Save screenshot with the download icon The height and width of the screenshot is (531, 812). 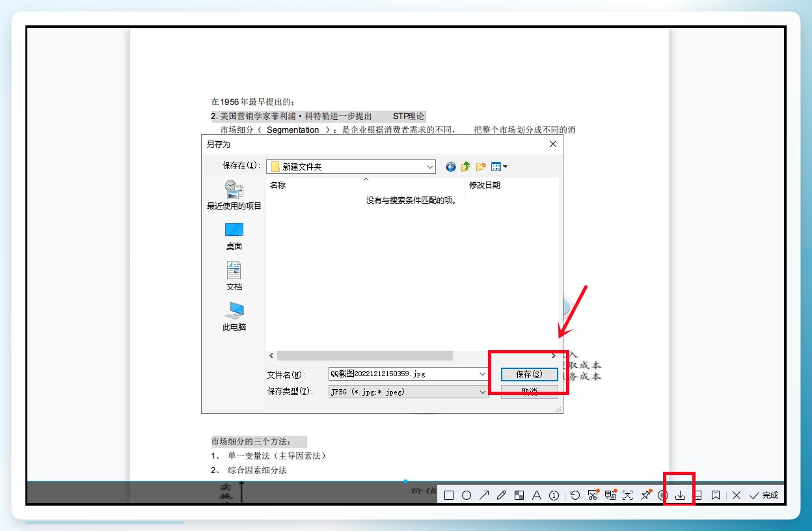click(681, 495)
